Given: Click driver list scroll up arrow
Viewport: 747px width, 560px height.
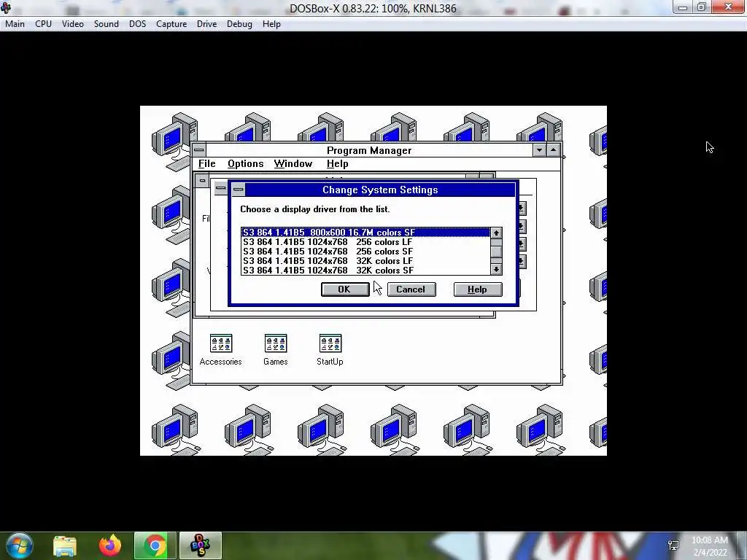Looking at the screenshot, I should click(496, 233).
